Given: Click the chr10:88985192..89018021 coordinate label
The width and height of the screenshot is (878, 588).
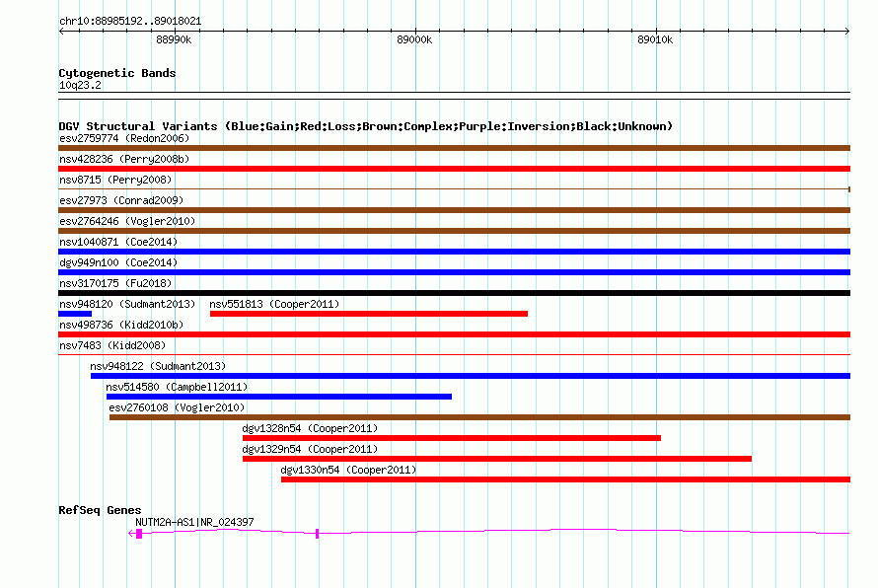Looking at the screenshot, I should [130, 21].
